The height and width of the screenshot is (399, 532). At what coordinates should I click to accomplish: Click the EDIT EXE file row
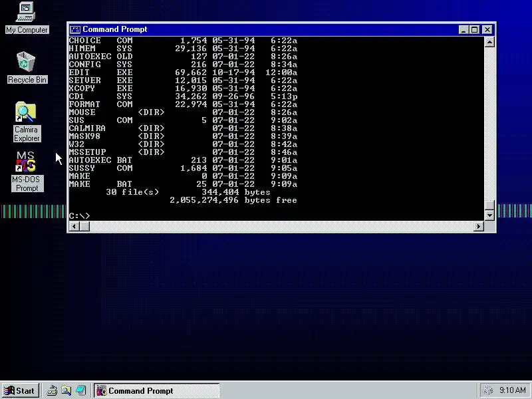183,72
